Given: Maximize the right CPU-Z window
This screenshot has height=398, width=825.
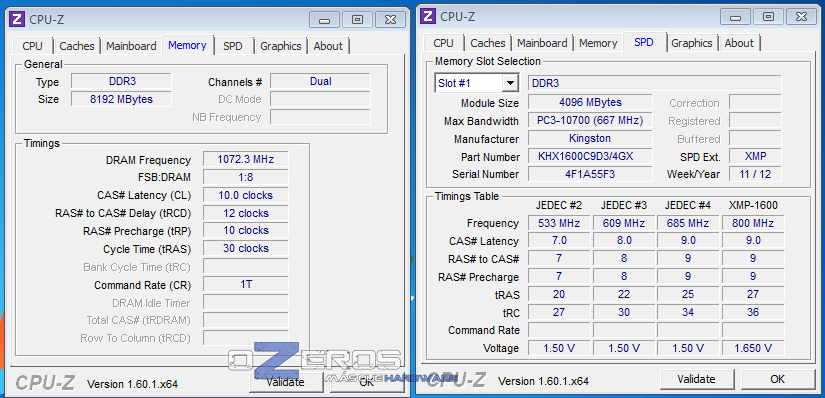Looking at the screenshot, I should [768, 17].
